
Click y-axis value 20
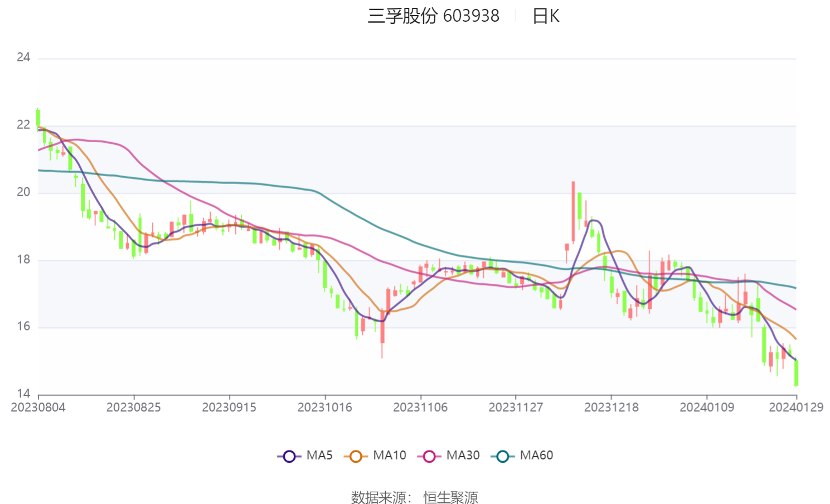click(x=23, y=192)
